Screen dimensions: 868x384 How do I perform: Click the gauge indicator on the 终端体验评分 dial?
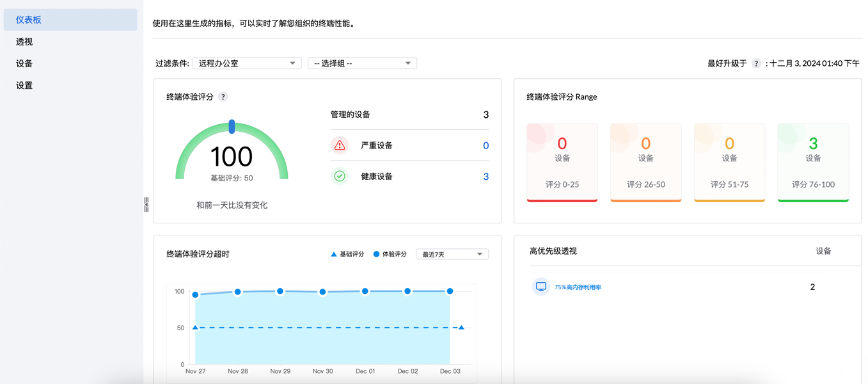(x=232, y=125)
